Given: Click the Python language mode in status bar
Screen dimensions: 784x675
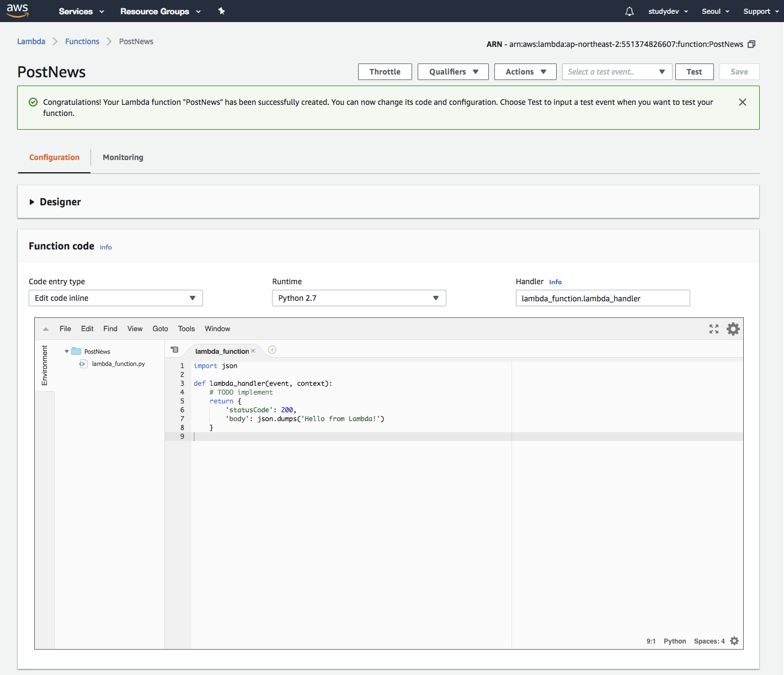Looking at the screenshot, I should tap(675, 641).
